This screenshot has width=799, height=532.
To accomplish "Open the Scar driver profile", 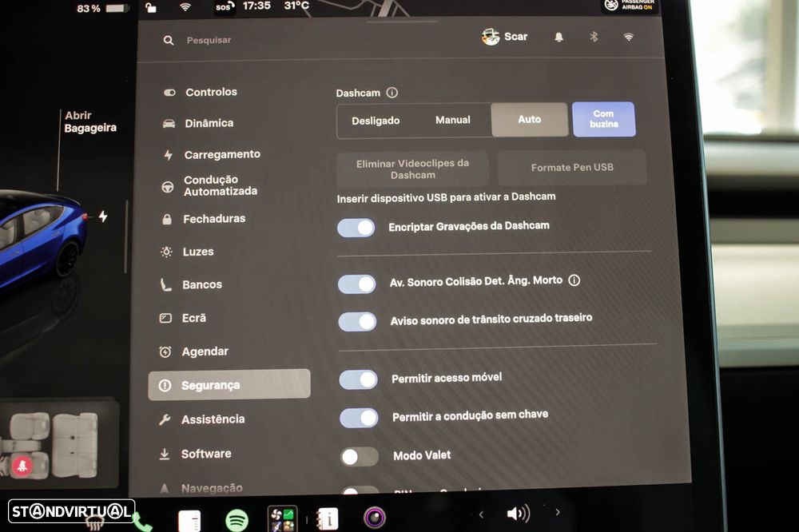I will tap(504, 37).
